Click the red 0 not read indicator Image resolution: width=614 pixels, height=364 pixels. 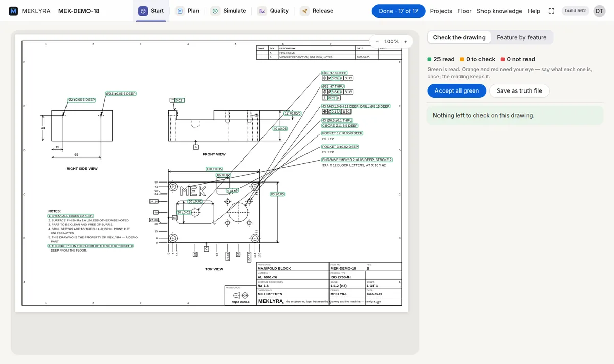518,59
